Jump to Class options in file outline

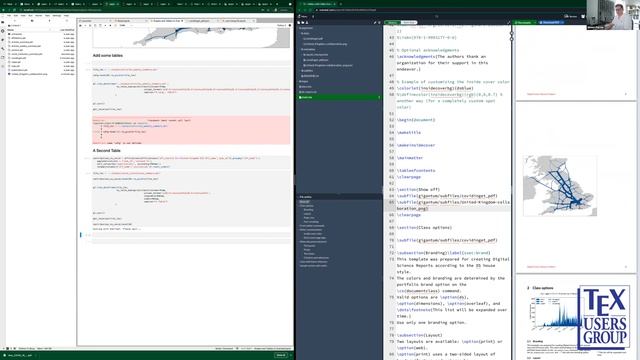tap(307, 206)
